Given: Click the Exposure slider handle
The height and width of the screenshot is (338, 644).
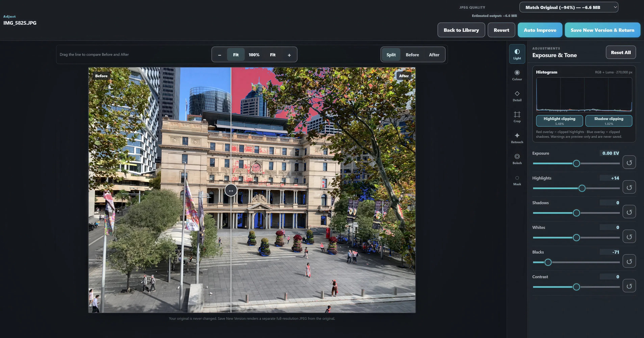Looking at the screenshot, I should coord(576,163).
